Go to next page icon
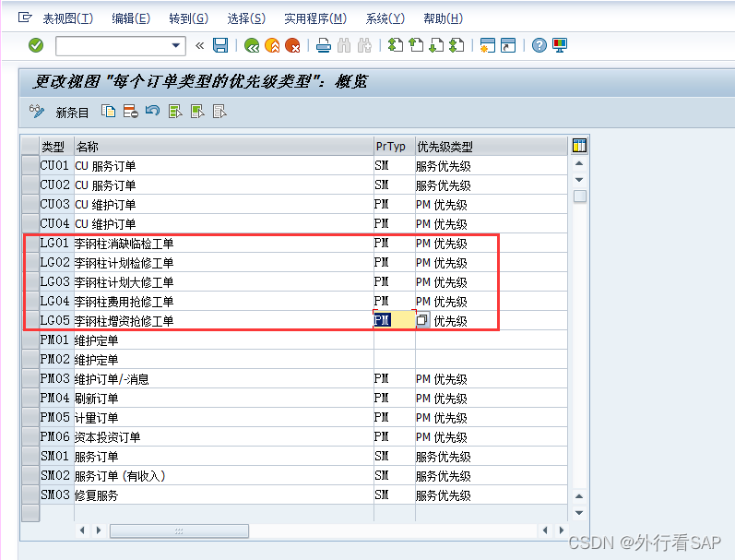735x560 pixels. pos(436,45)
